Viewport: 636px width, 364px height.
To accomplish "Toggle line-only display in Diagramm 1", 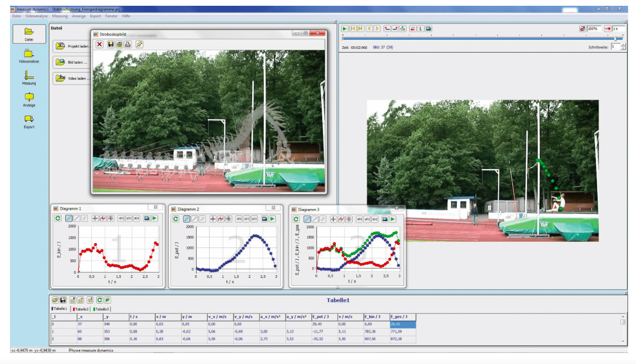I will point(77,218).
